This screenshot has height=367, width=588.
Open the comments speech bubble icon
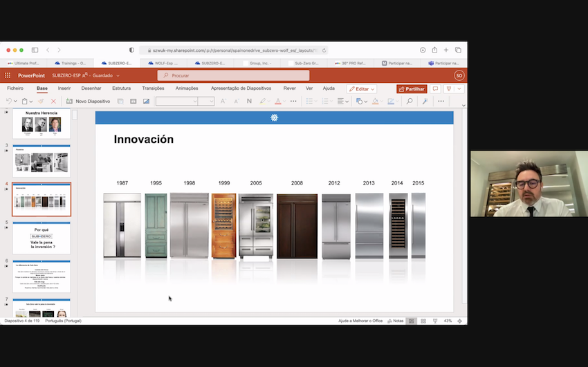(435, 88)
